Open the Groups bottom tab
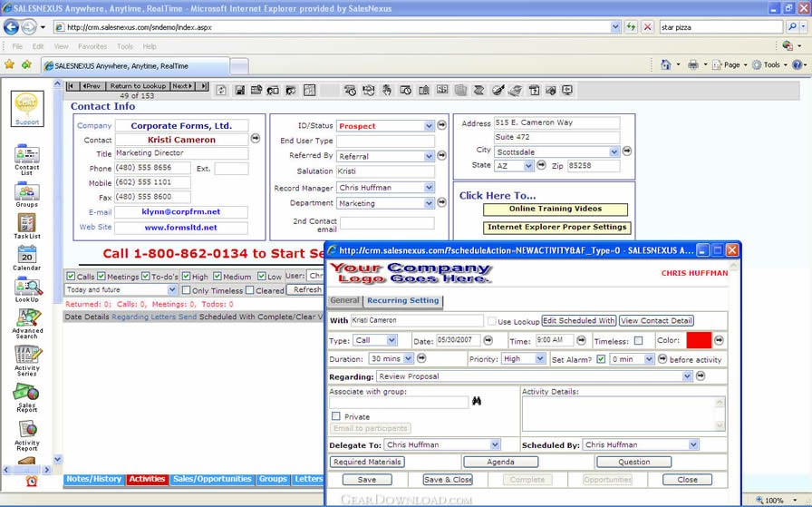Image resolution: width=812 pixels, height=507 pixels. 273,479
